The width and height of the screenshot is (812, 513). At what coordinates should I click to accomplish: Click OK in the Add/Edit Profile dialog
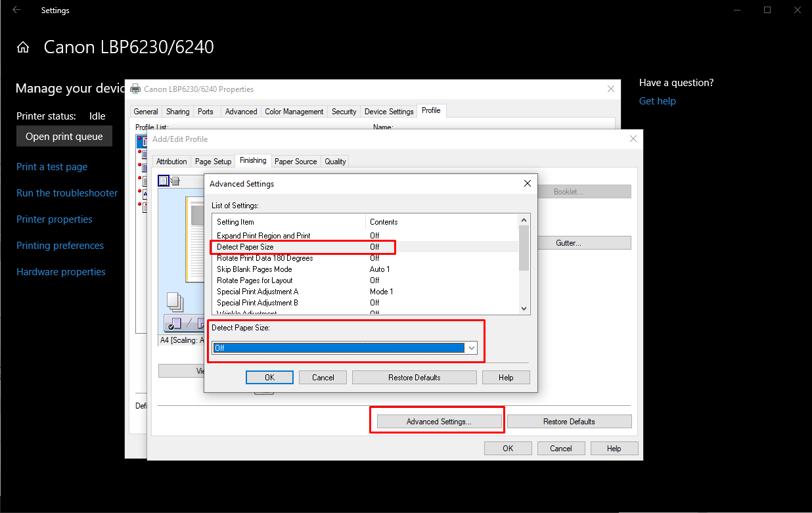508,449
